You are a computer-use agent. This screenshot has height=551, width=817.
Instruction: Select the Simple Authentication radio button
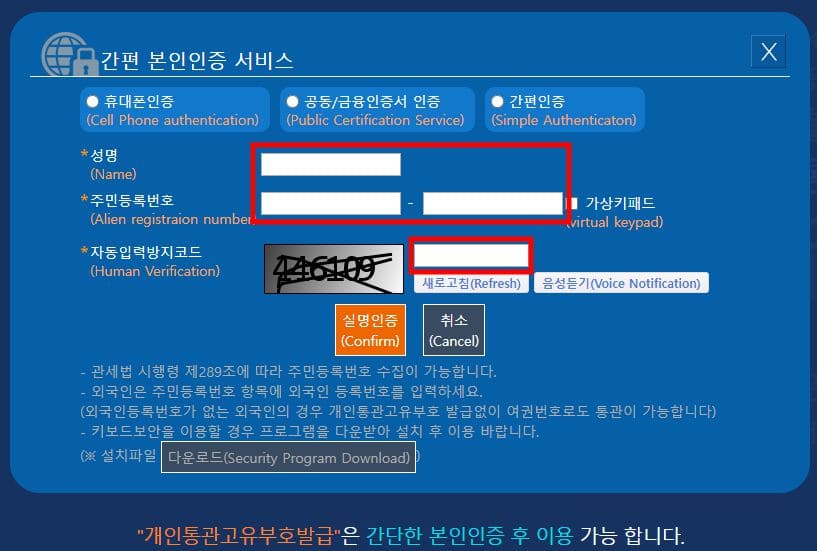coord(498,101)
